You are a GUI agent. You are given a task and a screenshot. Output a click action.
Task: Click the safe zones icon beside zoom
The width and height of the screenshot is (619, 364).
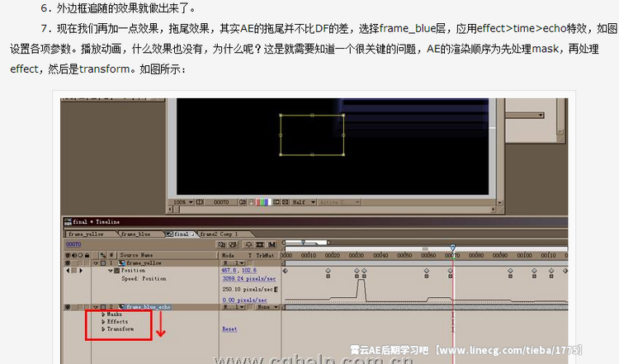pyautogui.click(x=200, y=202)
